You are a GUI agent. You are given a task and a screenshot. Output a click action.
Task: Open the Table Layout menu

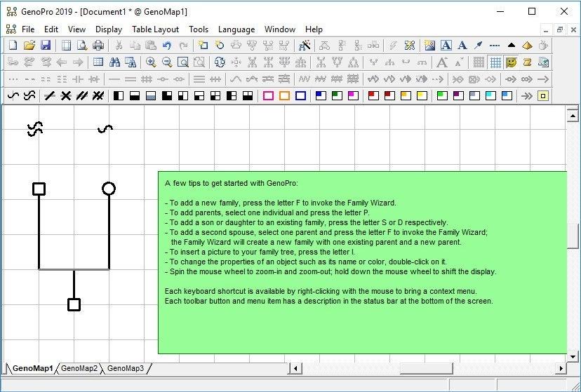155,29
